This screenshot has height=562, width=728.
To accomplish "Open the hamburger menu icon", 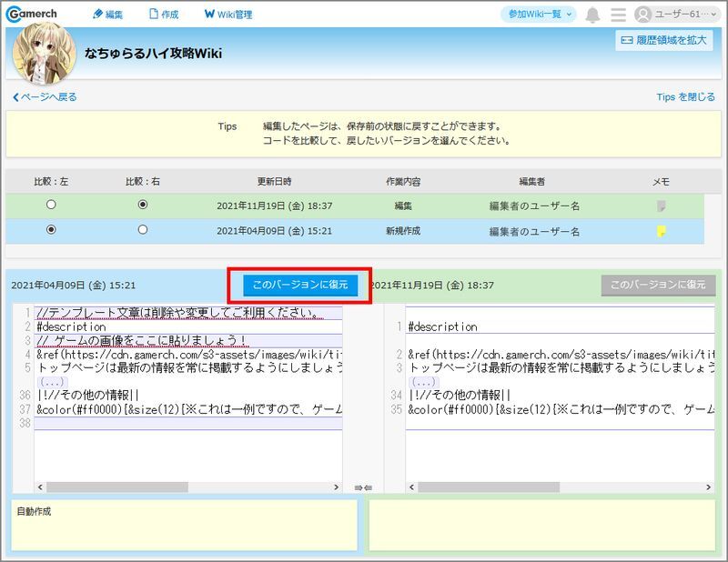I will (619, 15).
